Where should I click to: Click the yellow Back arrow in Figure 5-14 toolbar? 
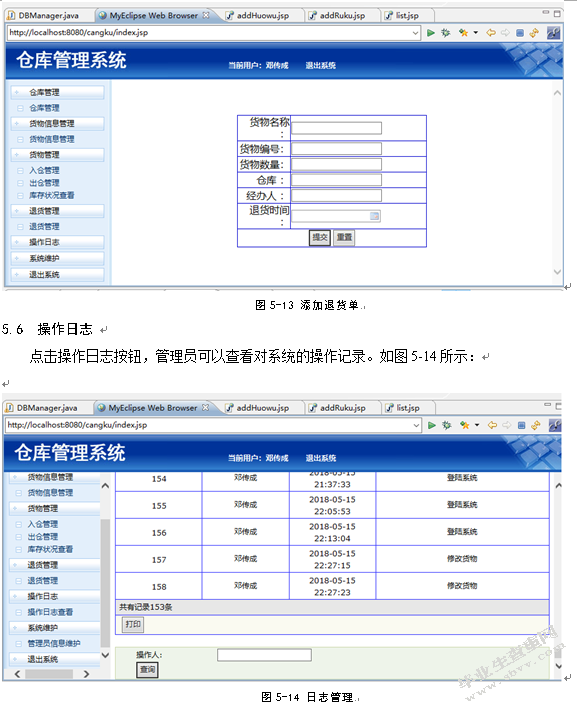pos(492,425)
